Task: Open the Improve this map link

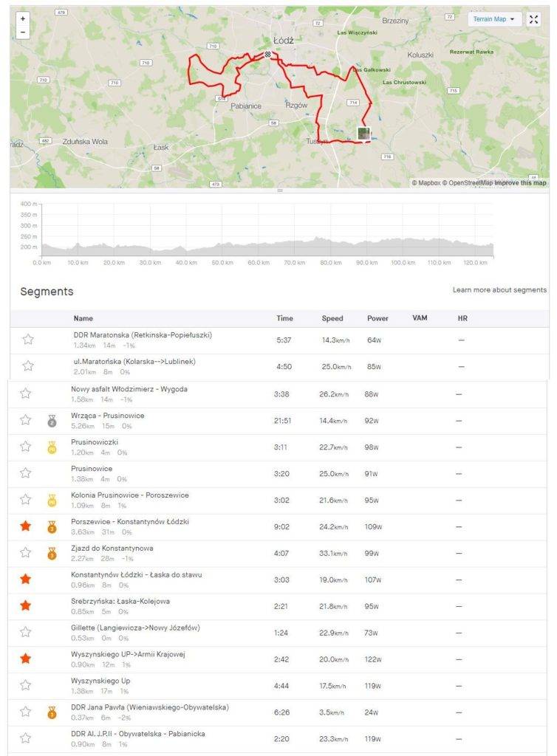Action: (x=520, y=182)
